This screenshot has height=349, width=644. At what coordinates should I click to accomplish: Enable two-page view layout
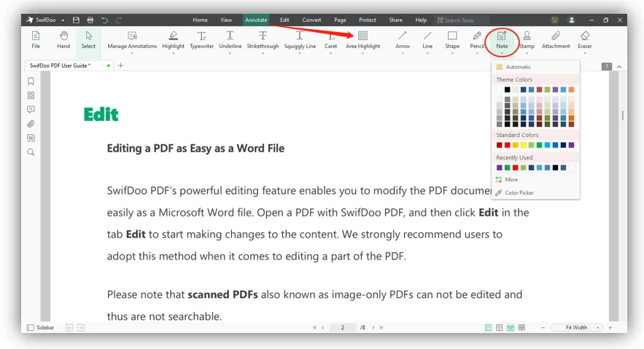(499, 327)
